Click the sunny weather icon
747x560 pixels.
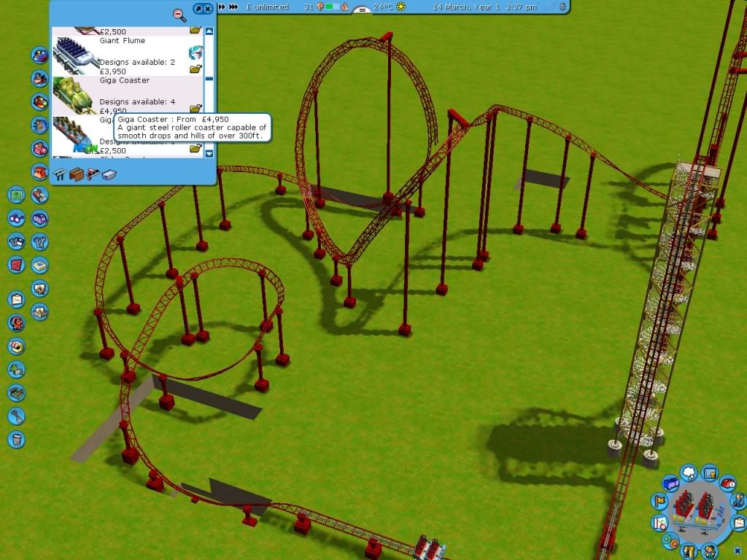401,7
